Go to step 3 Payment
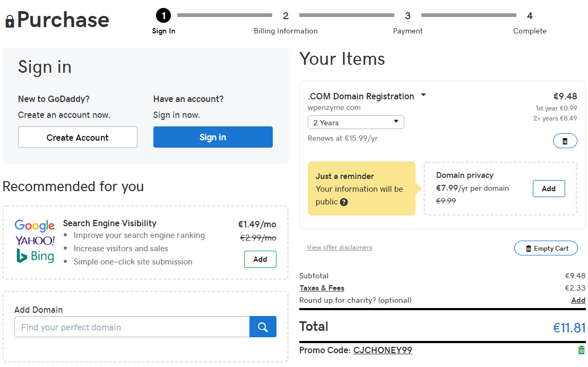The width and height of the screenshot is (588, 367). coord(408,22)
